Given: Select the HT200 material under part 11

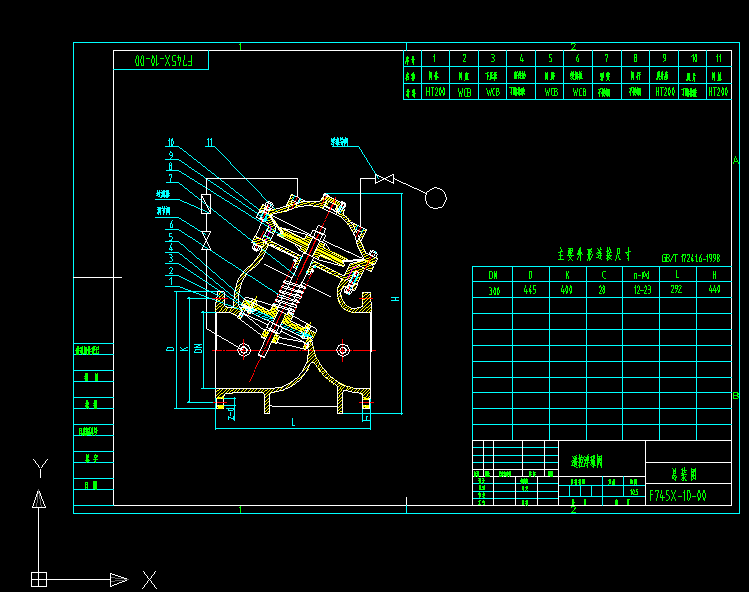Looking at the screenshot, I should (718, 91).
